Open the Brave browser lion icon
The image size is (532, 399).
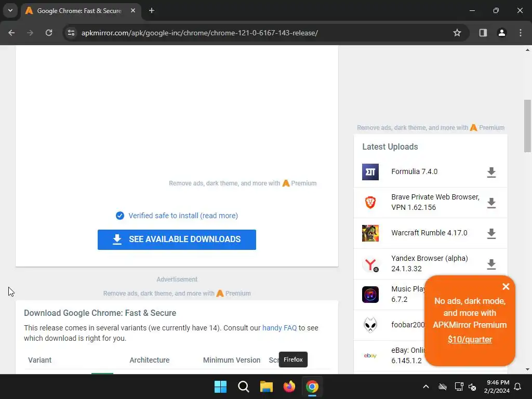370,203
